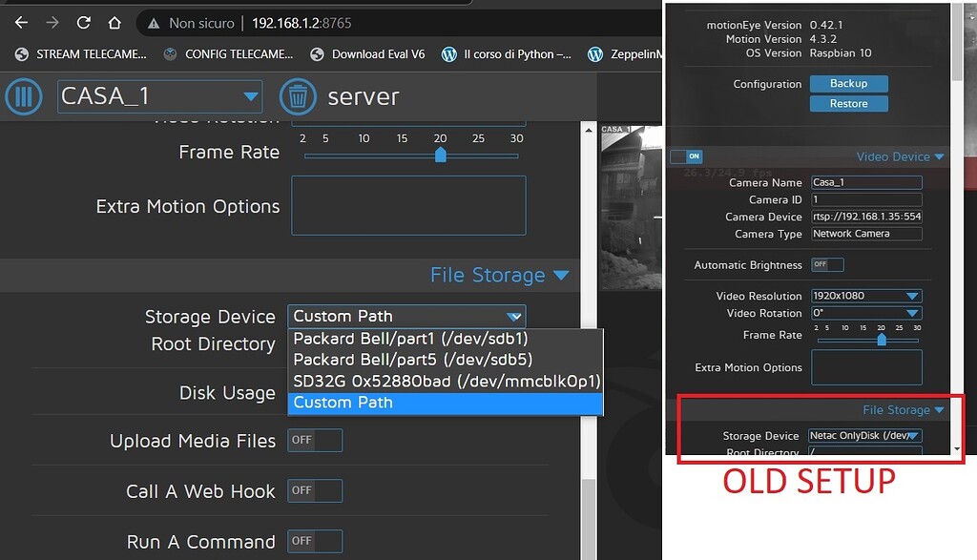Click the STREAM TELECAME bookmark icon
Viewport: 977px width, 560px height.
[x=21, y=54]
